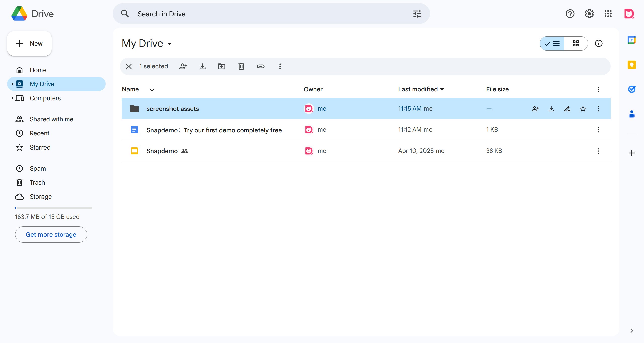Clear the selection with the X

[x=129, y=66]
